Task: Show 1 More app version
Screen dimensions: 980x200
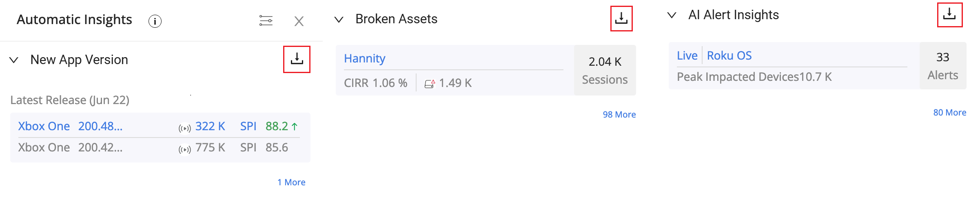Action: click(x=291, y=182)
